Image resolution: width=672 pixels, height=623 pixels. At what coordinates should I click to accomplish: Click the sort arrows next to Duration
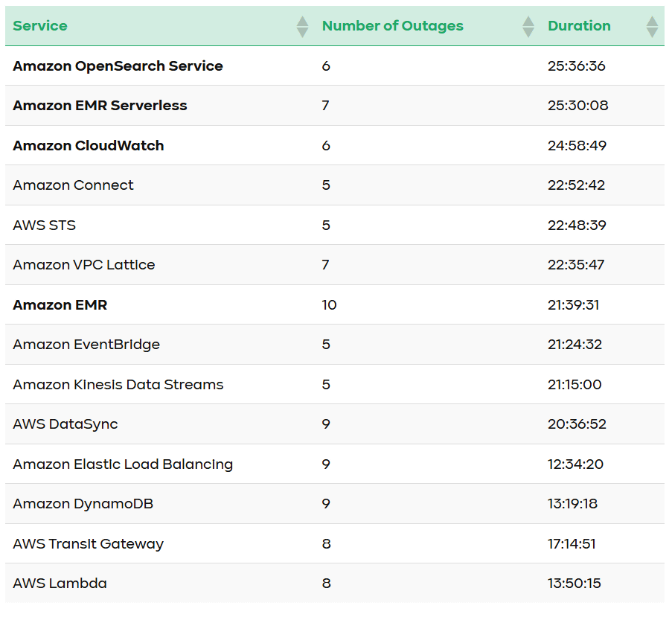[x=652, y=27]
